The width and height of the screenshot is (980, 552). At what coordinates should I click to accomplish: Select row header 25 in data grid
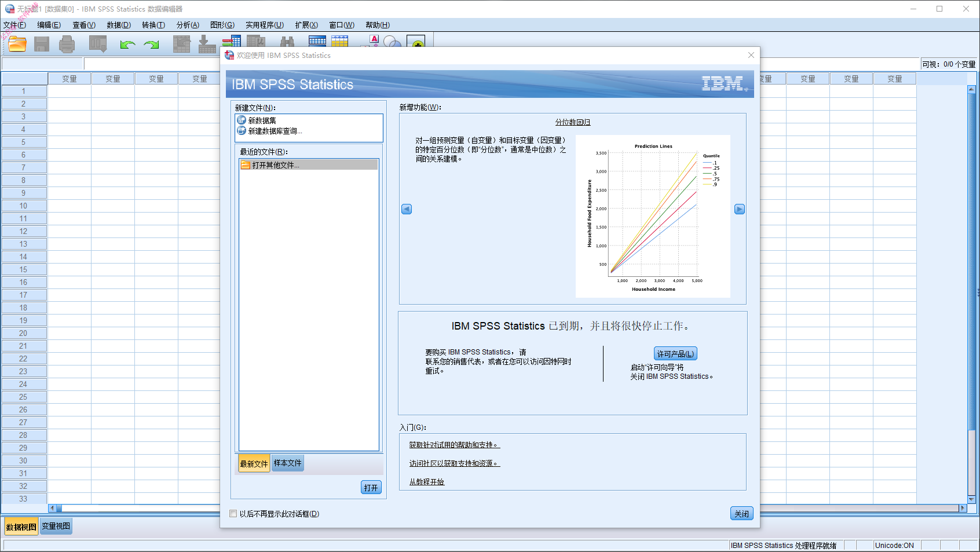point(24,397)
